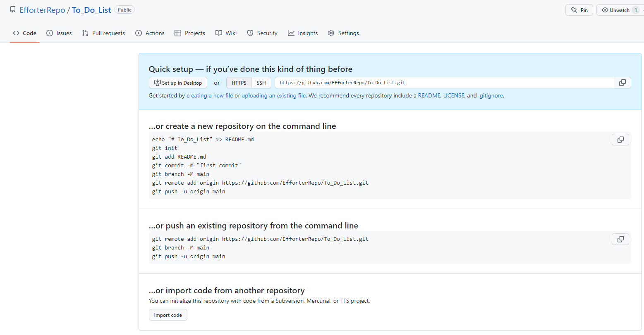Click the "...or import code from another repository" heading
The height and width of the screenshot is (335, 644).
(x=227, y=290)
